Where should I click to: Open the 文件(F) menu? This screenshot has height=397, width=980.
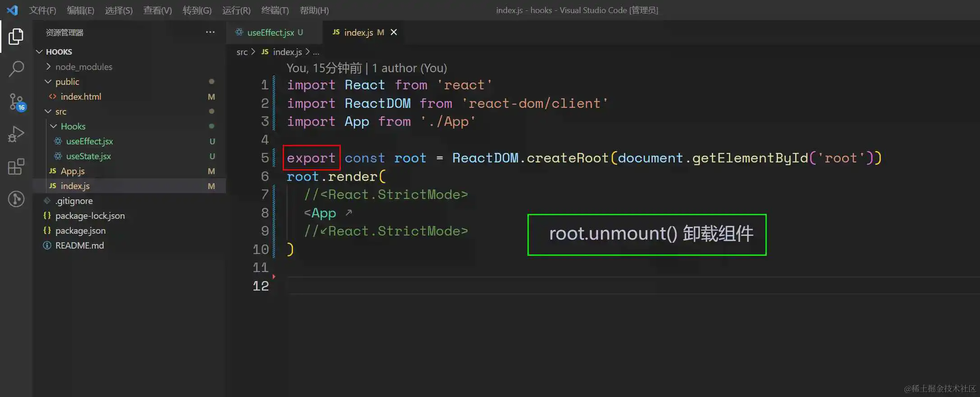point(42,10)
